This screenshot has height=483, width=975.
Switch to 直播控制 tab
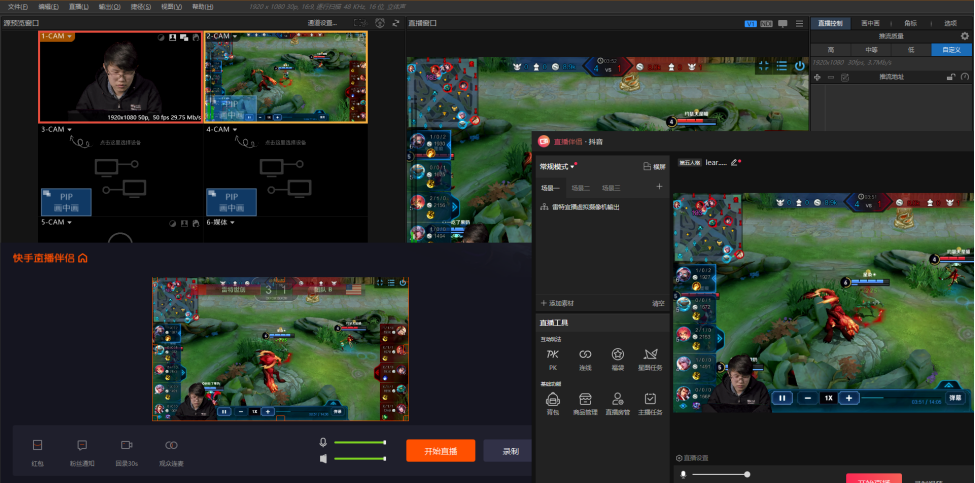pyautogui.click(x=830, y=23)
